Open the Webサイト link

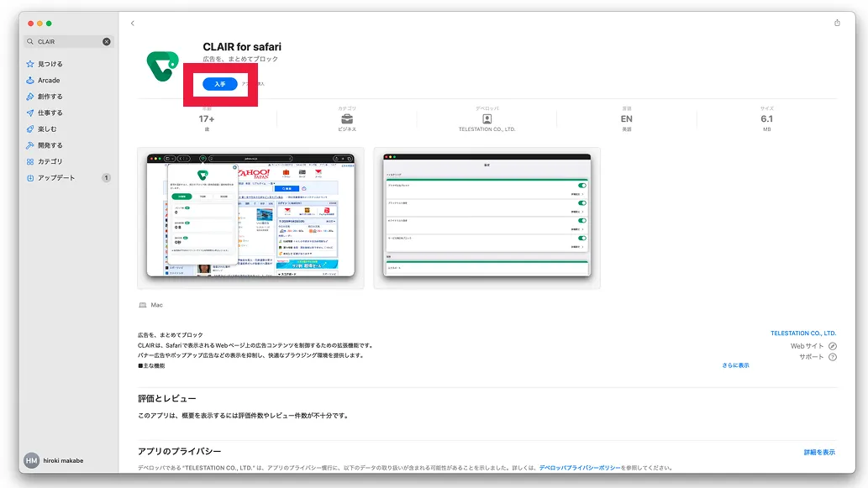point(808,346)
